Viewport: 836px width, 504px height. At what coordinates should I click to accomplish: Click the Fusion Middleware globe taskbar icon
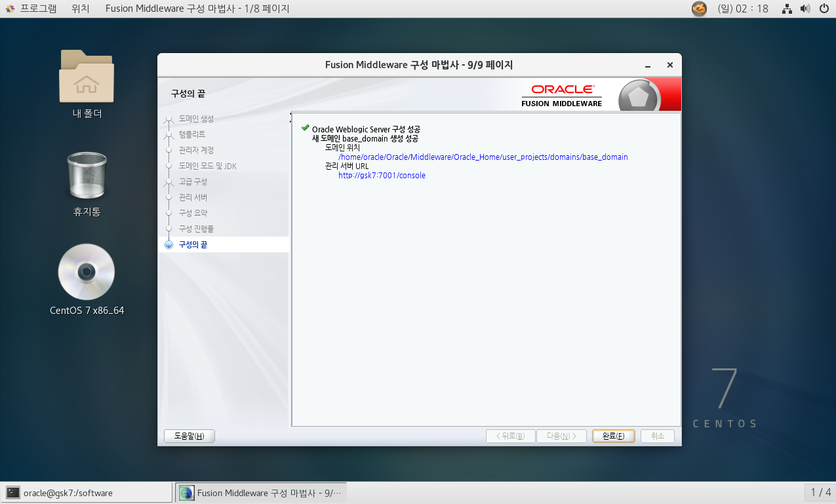187,493
